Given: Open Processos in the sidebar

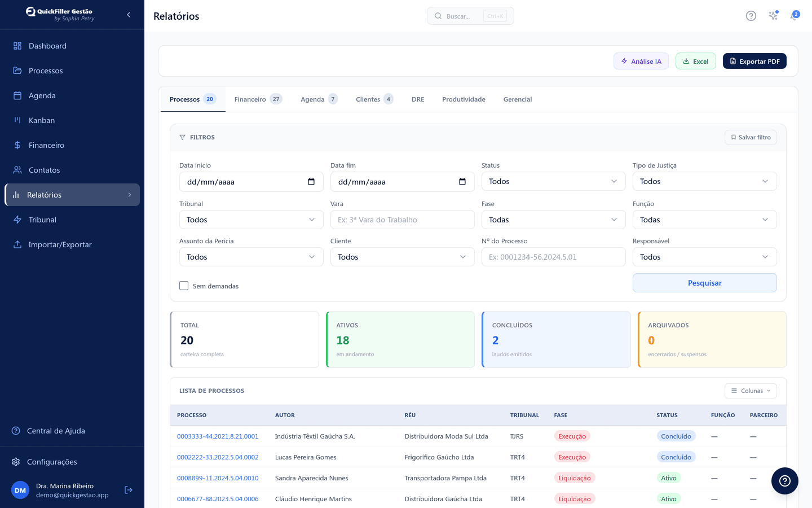Looking at the screenshot, I should (72, 71).
